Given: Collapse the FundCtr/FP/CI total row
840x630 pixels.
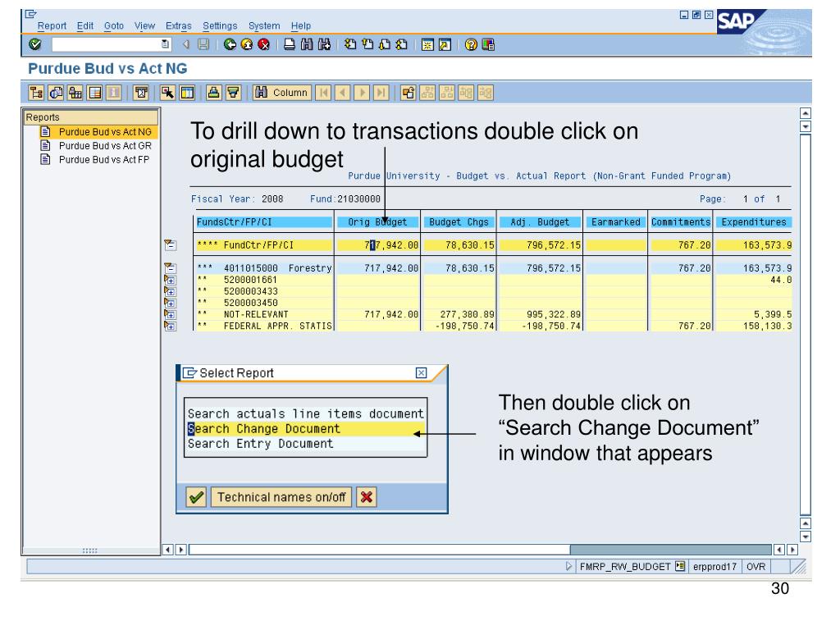Looking at the screenshot, I should point(170,244).
